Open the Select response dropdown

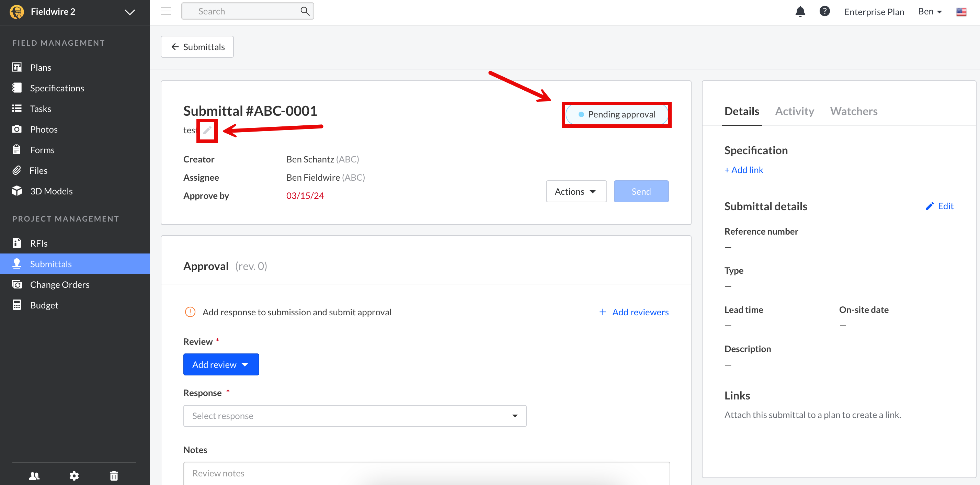coord(355,416)
